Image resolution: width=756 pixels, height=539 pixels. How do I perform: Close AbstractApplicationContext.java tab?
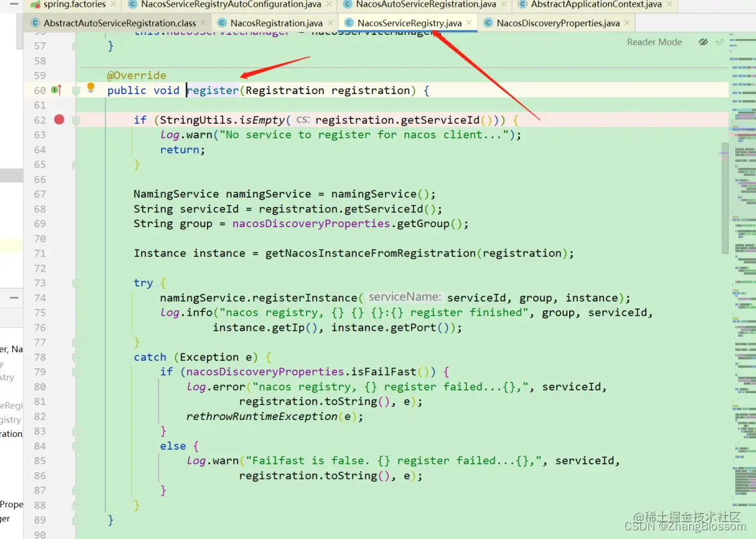point(669,4)
